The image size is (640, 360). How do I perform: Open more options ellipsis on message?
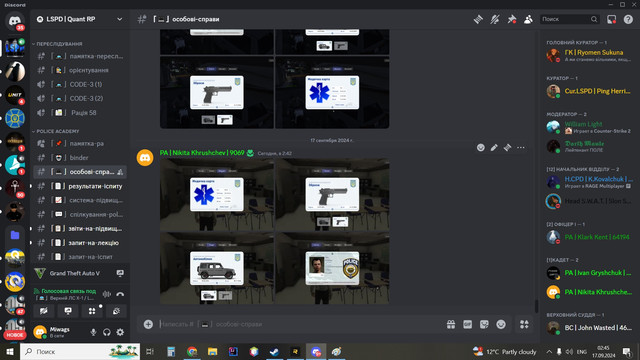click(521, 148)
